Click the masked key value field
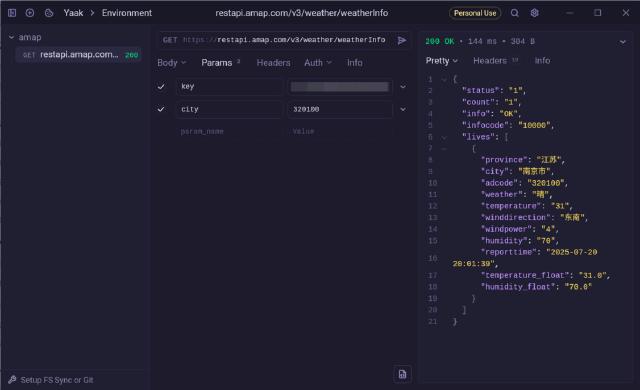Viewport: 640px width, 390px height. tap(340, 86)
